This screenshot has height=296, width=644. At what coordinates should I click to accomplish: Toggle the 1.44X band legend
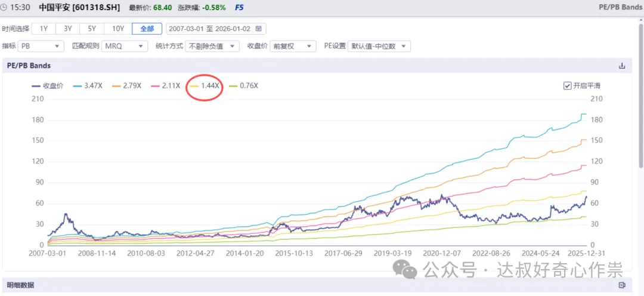(x=204, y=86)
